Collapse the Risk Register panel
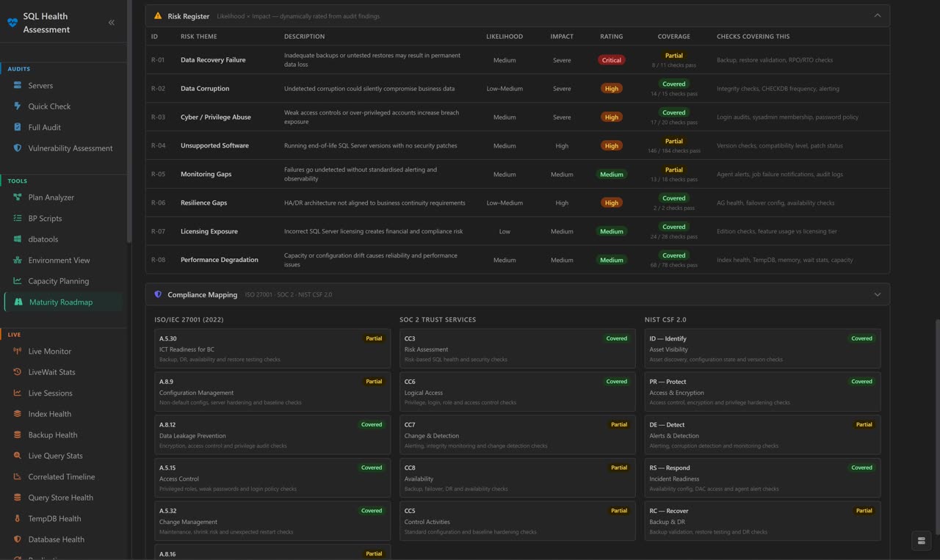This screenshot has height=560, width=940. click(877, 15)
